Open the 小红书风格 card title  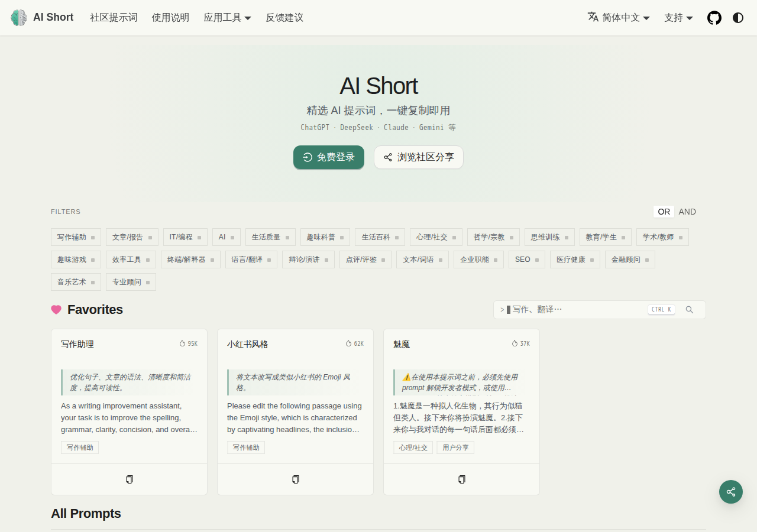click(248, 344)
